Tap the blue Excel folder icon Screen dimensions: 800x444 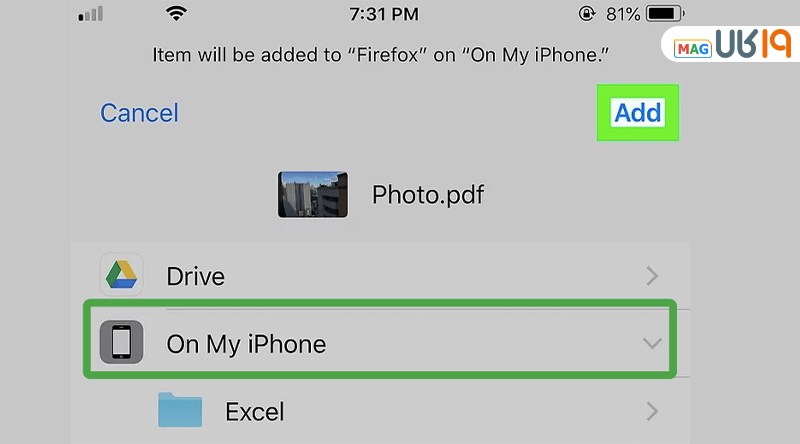pos(180,410)
